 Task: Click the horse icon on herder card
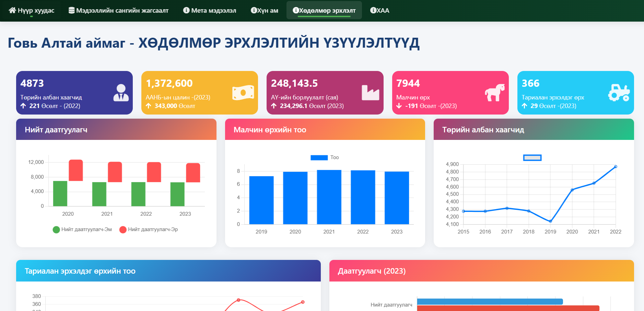click(495, 93)
